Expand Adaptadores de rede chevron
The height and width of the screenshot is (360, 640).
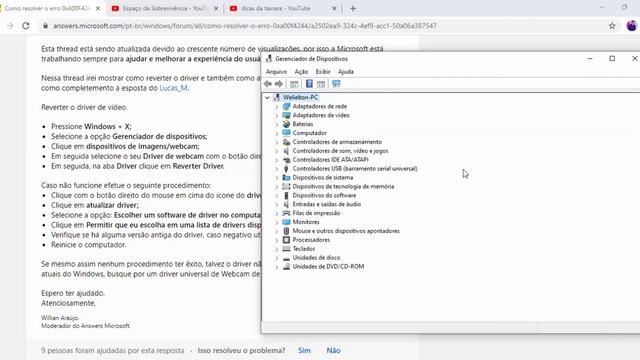[277, 107]
